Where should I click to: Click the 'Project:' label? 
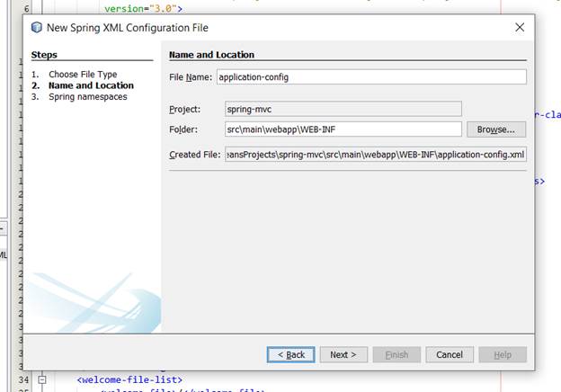point(184,110)
